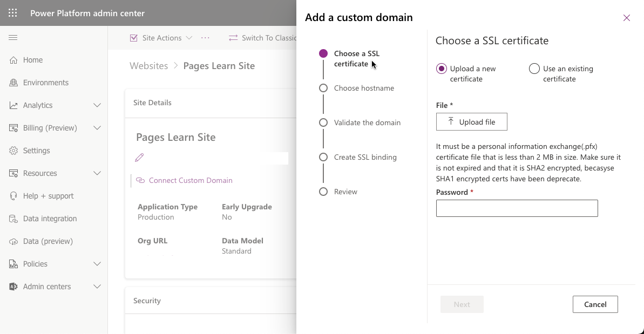Open the Site Actions dropdown
Viewport: 644px width, 334px height.
click(x=161, y=38)
